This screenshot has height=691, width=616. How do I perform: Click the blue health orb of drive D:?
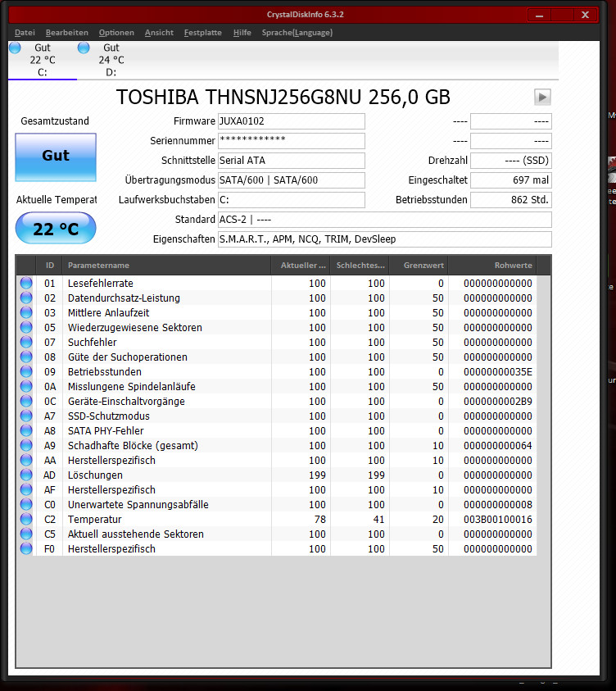(x=84, y=48)
